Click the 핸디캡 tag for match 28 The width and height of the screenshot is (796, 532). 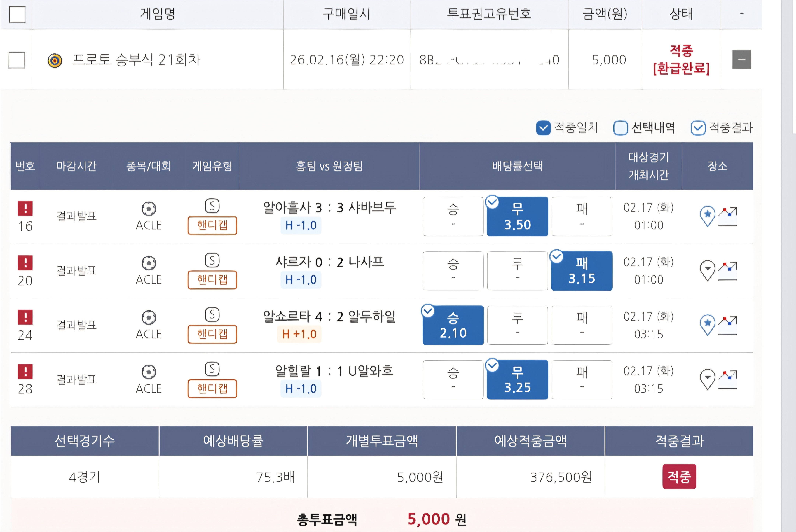pos(212,388)
